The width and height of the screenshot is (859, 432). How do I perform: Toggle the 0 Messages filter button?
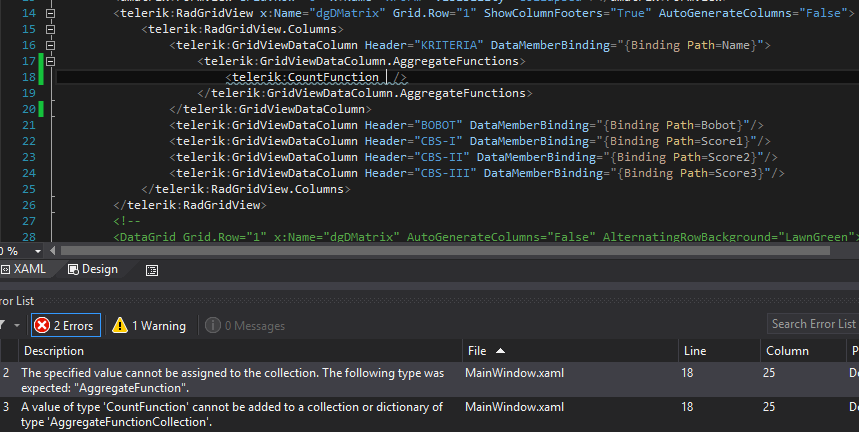(x=244, y=325)
